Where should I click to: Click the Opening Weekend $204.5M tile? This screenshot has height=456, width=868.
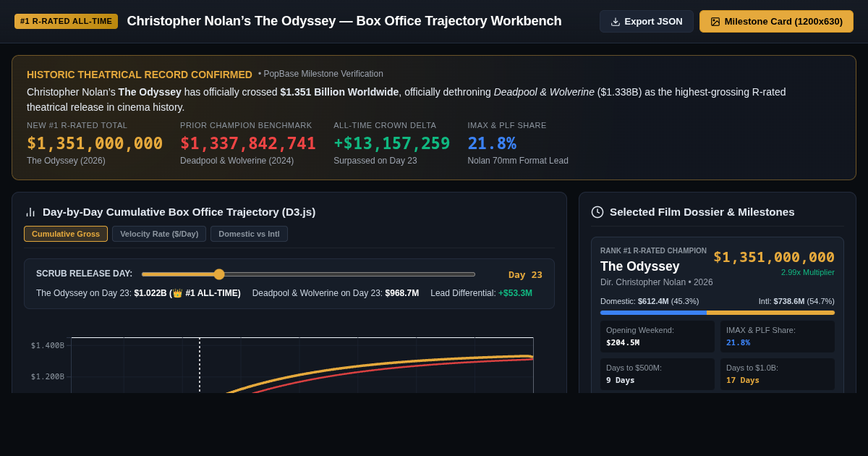[658, 337]
